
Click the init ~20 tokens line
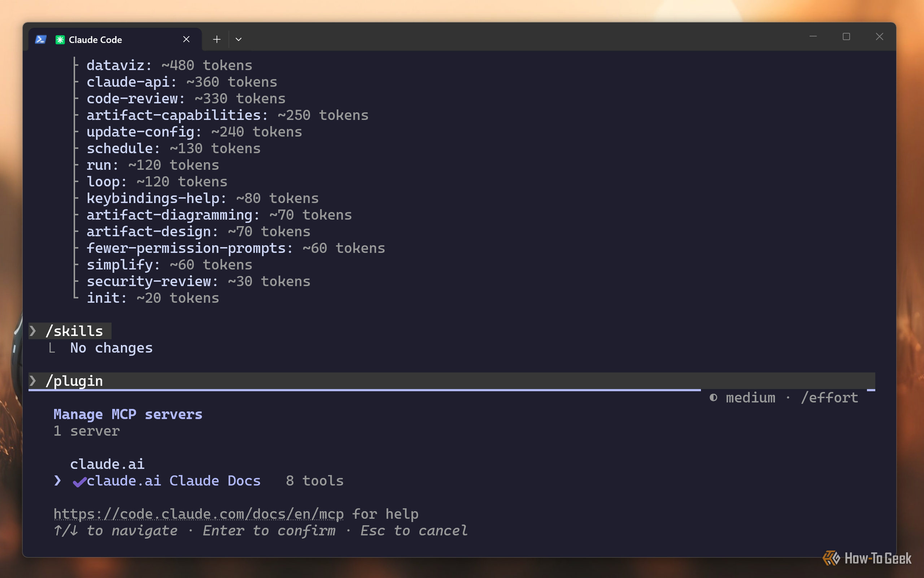[x=153, y=298]
